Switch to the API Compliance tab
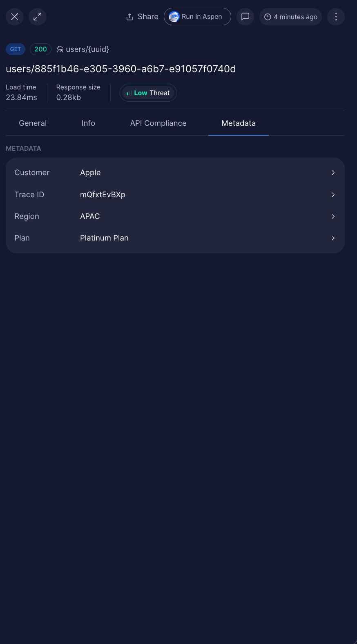357x644 pixels. (158, 123)
